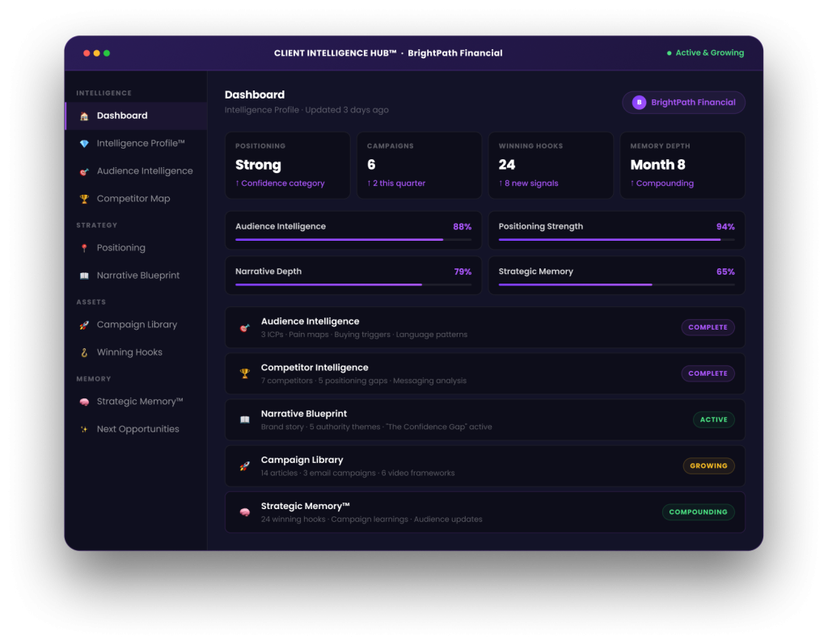Click the Strategic Memory 65% progress bar
Image resolution: width=828 pixels, height=644 pixels.
616,284
